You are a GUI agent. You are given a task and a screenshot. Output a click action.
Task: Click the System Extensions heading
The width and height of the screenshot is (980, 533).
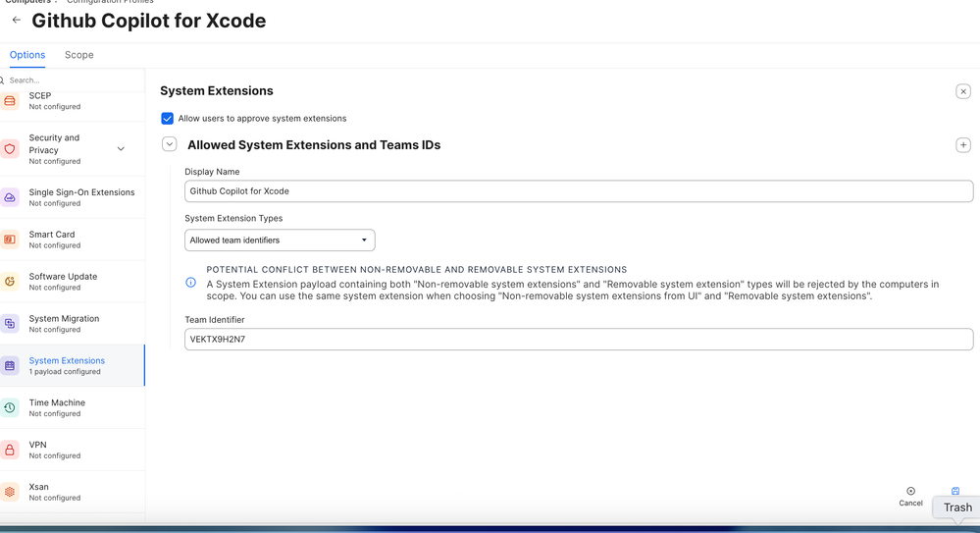[216, 90]
